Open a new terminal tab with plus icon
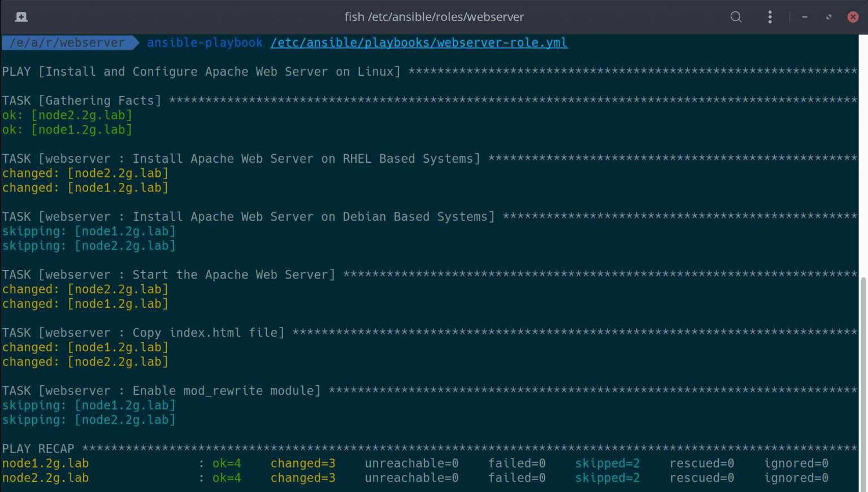The image size is (868, 492). pyautogui.click(x=21, y=17)
